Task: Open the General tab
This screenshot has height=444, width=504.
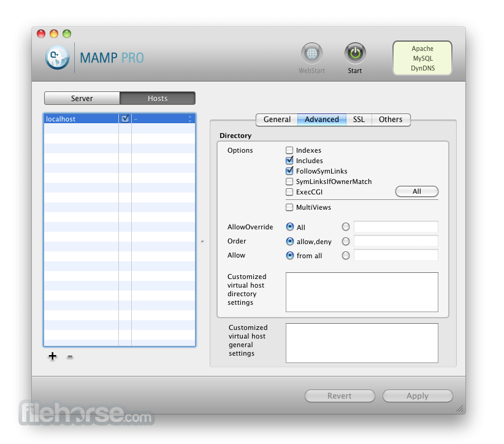Action: 277,119
